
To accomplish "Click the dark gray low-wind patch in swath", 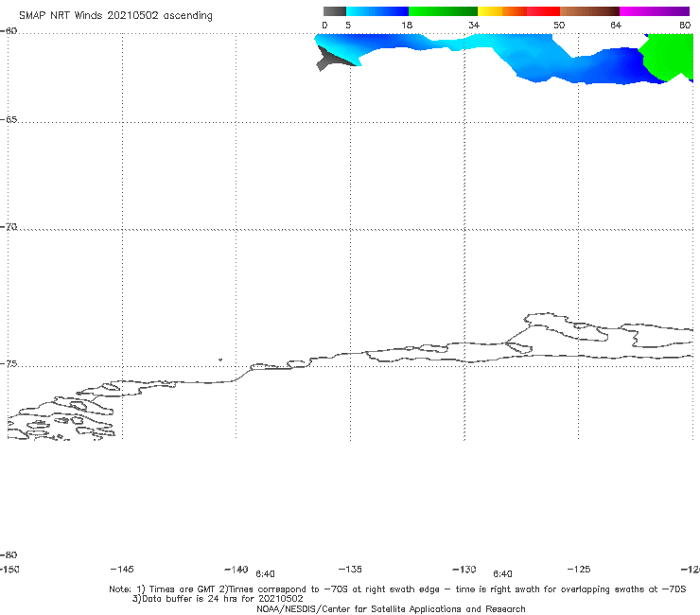I will point(331,59).
